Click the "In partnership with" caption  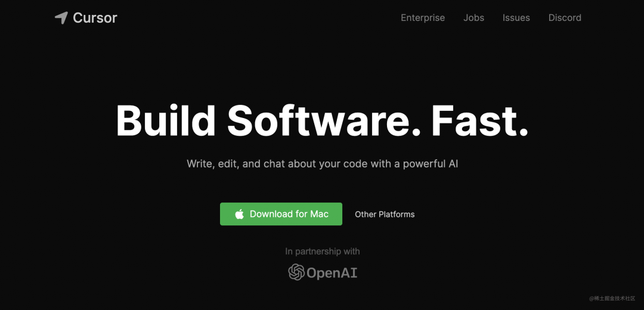tap(323, 252)
